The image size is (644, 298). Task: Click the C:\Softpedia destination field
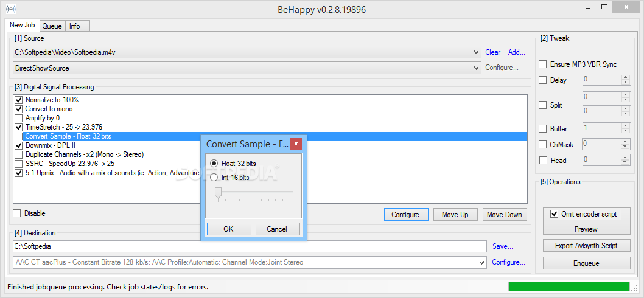250,246
